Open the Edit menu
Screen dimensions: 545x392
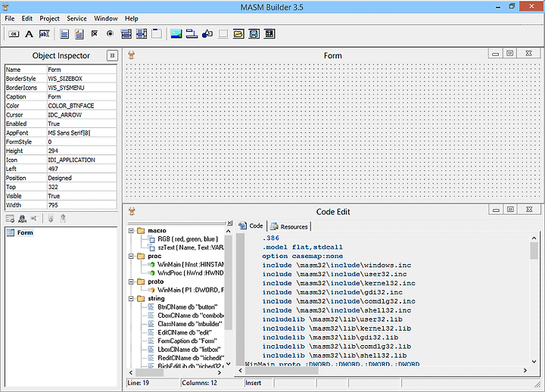point(26,18)
